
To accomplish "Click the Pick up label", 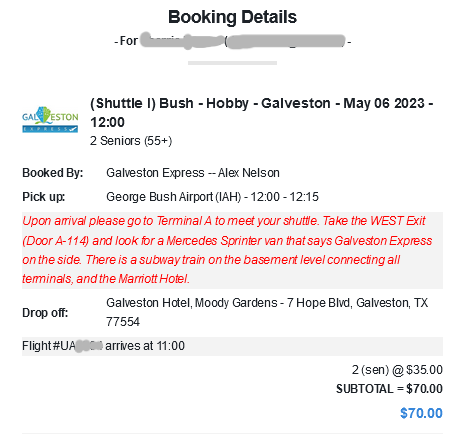I will pos(44,197).
